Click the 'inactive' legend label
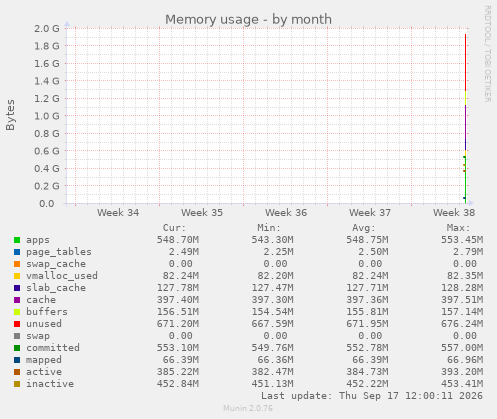Screen dimensions: 497x419 50,384
